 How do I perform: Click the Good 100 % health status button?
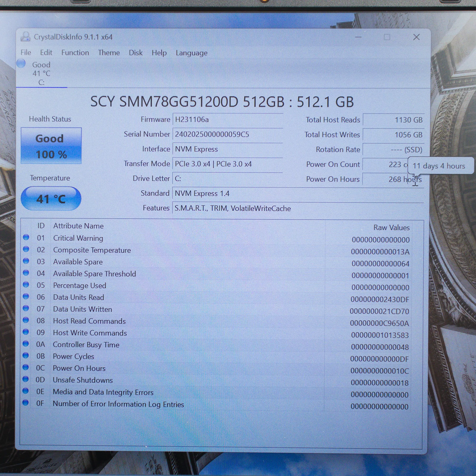click(51, 146)
